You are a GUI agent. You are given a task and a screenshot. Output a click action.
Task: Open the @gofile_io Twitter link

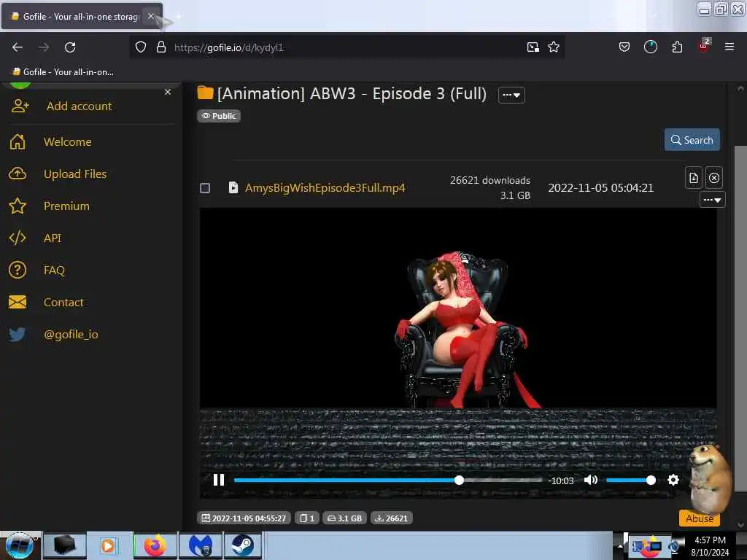tap(71, 334)
